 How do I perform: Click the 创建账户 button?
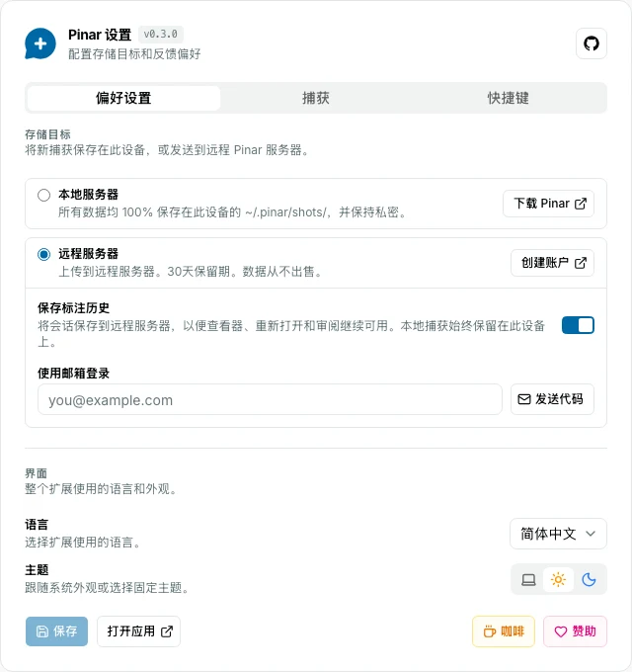[552, 262]
